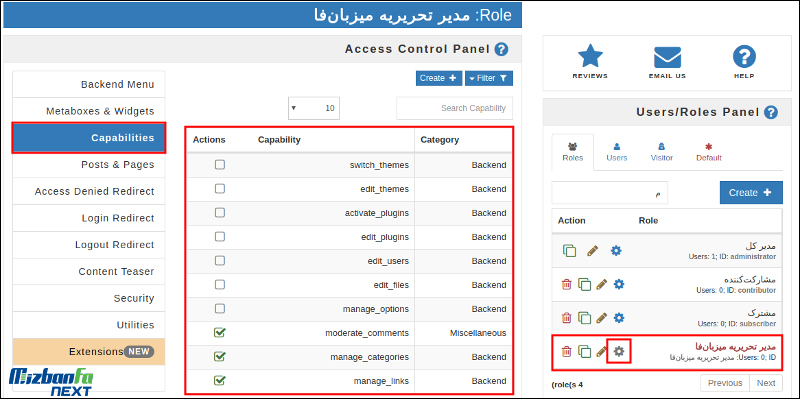
Task: Open the Content Teaser section
Action: [x=89, y=271]
